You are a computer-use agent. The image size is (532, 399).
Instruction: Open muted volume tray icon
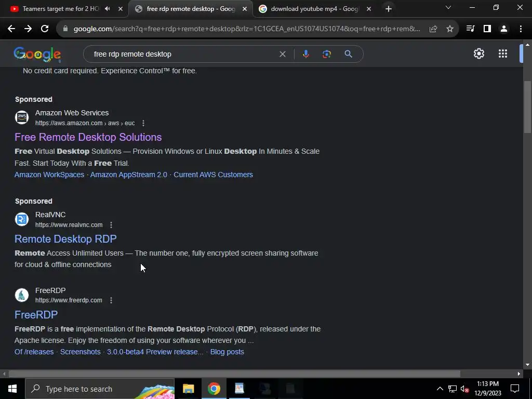click(x=465, y=389)
